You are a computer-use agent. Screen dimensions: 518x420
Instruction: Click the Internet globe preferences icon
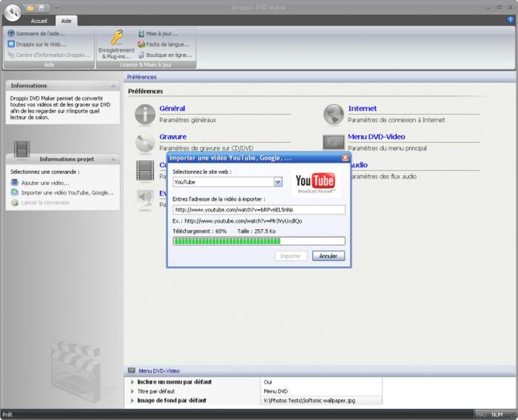[333, 114]
